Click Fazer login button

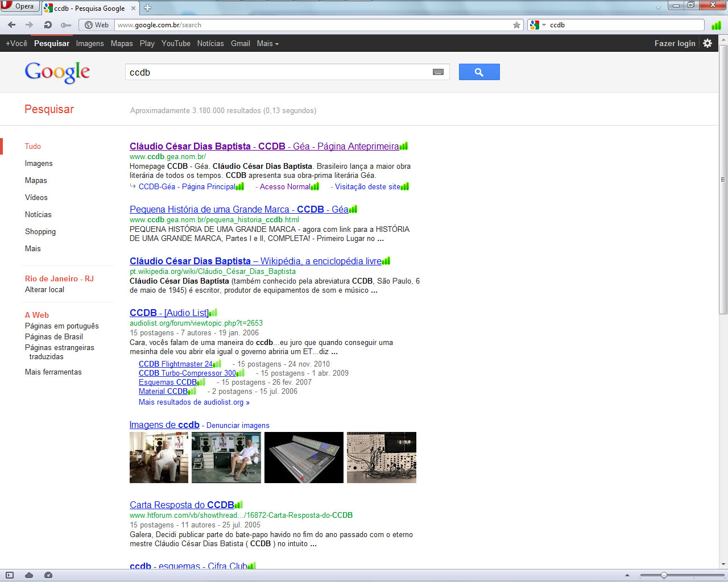point(675,43)
